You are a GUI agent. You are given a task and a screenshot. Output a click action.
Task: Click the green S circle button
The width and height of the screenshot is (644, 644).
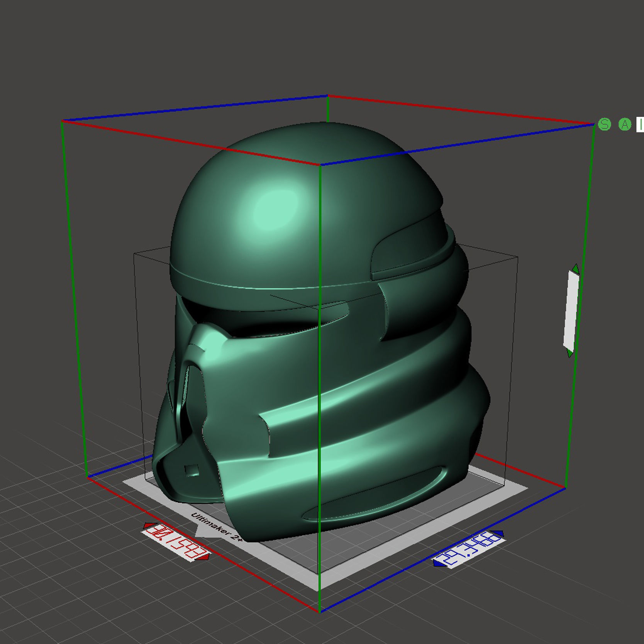[x=604, y=124]
